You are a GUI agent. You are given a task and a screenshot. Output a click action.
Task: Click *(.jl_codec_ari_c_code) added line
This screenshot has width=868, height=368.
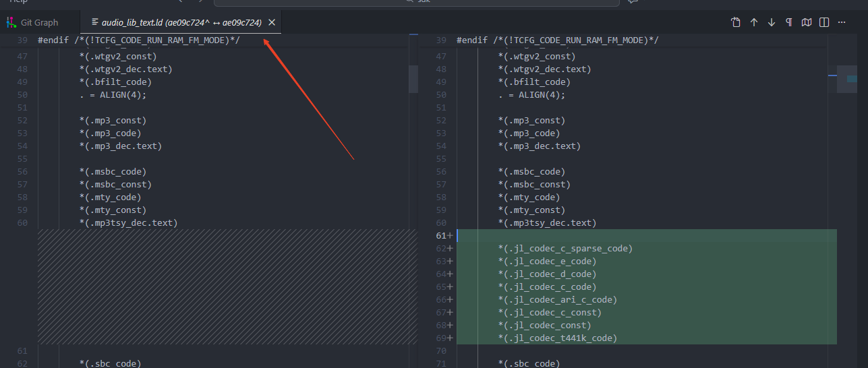click(x=558, y=300)
